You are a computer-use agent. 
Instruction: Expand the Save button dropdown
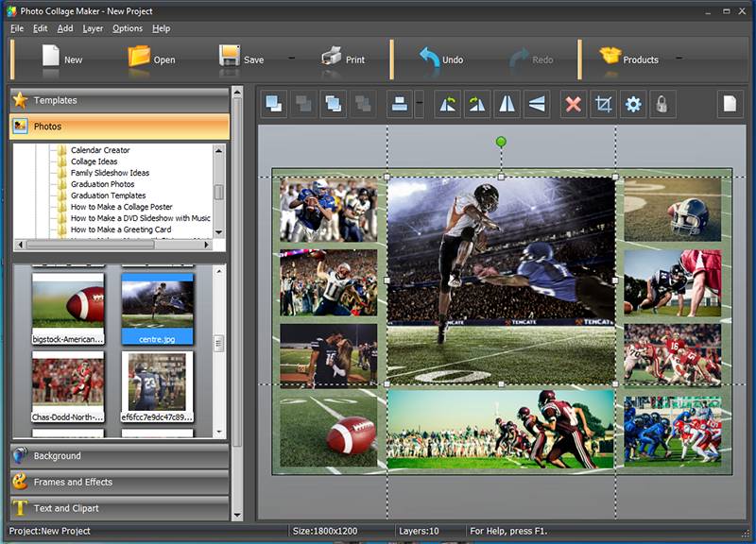pyautogui.click(x=291, y=59)
